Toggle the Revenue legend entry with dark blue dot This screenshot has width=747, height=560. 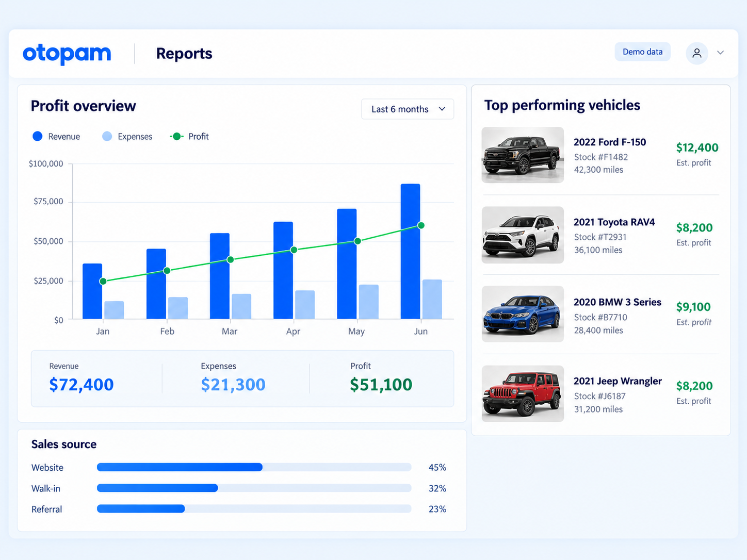56,136
